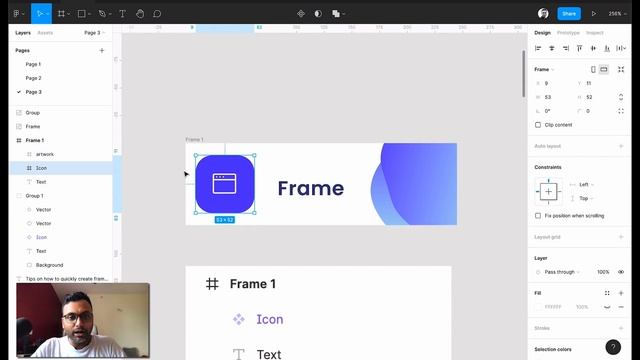Click Align horizontal centers icon
The height and width of the screenshot is (360, 640).
coord(552,48)
